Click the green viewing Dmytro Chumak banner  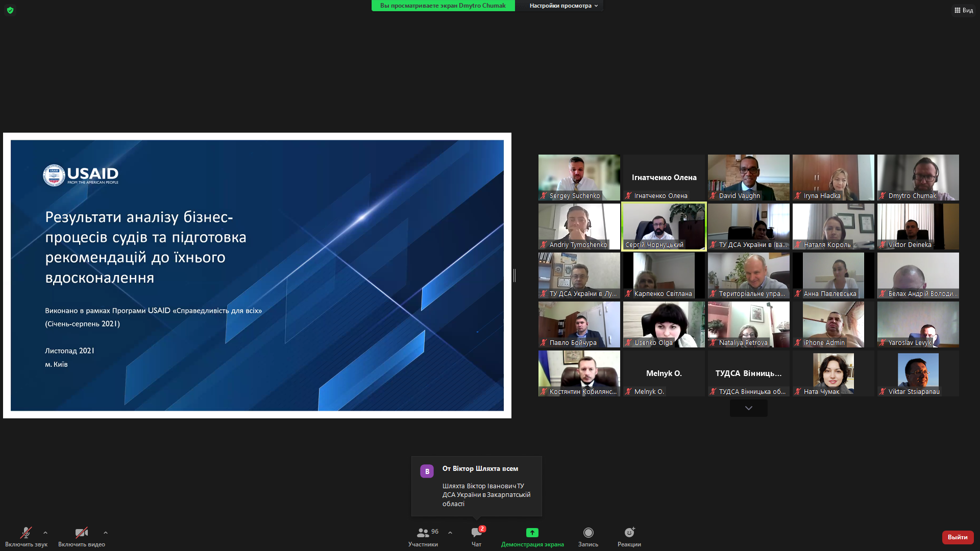tap(443, 6)
